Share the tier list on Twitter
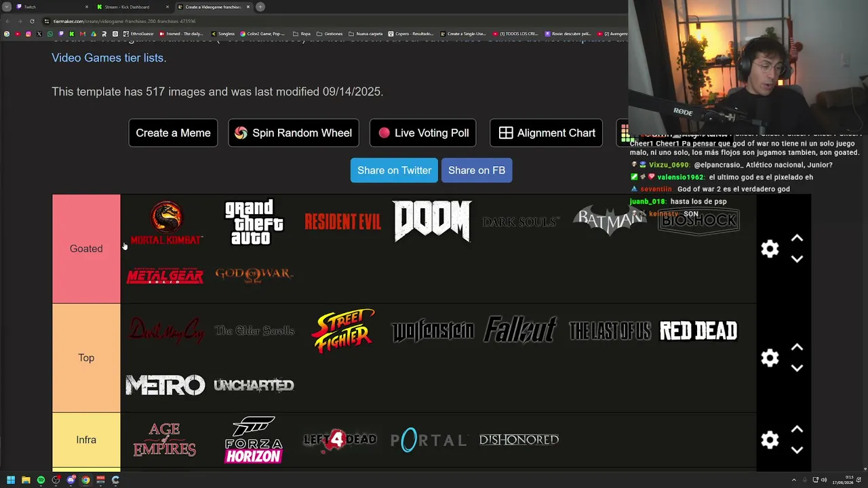Viewport: 868px width, 488px height. tap(394, 170)
